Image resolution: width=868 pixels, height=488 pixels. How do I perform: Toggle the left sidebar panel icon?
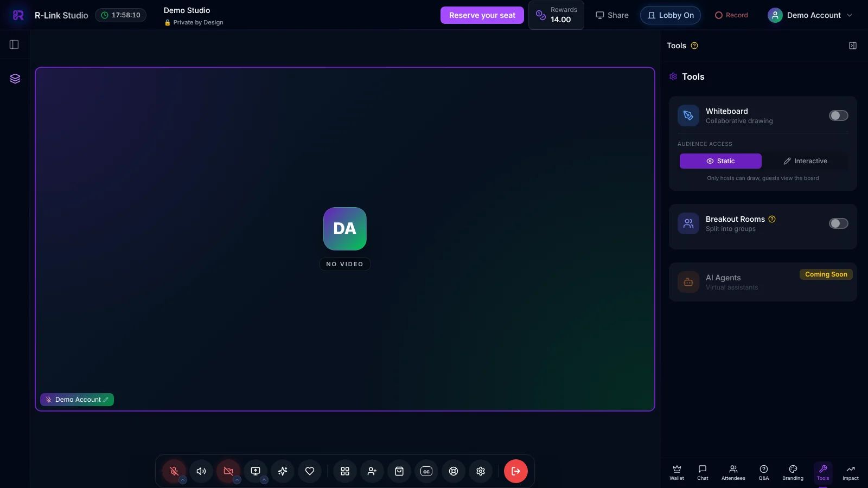(x=15, y=44)
